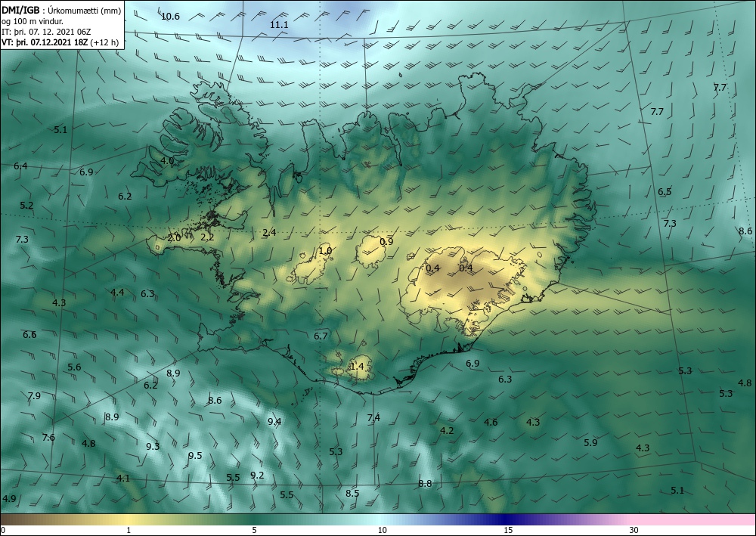
Task: Click the color scale label 10
Action: coord(382,530)
